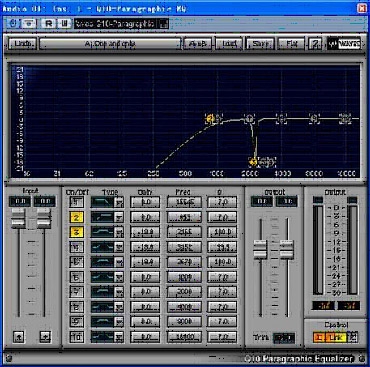Image resolution: width=370 pixels, height=367 pixels.
Task: Open band 4 filter type dropdown arrow
Action: coord(119,247)
